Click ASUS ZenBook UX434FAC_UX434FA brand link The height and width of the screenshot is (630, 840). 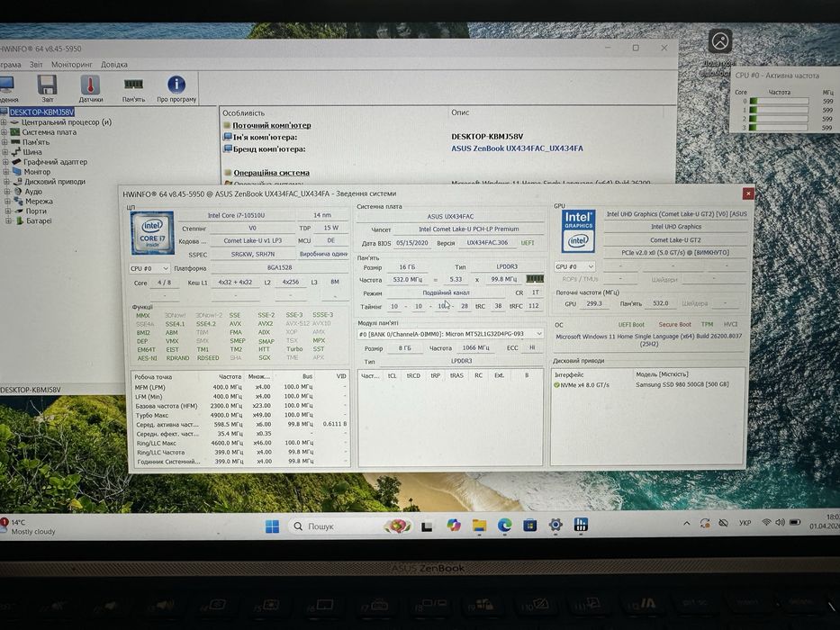click(517, 148)
